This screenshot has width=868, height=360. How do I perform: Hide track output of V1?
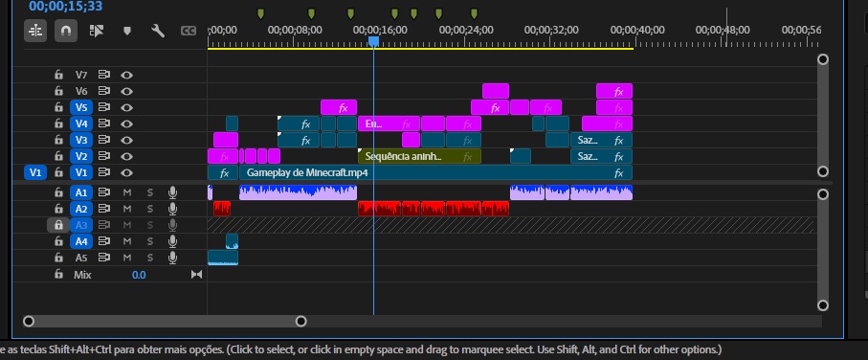click(x=126, y=172)
